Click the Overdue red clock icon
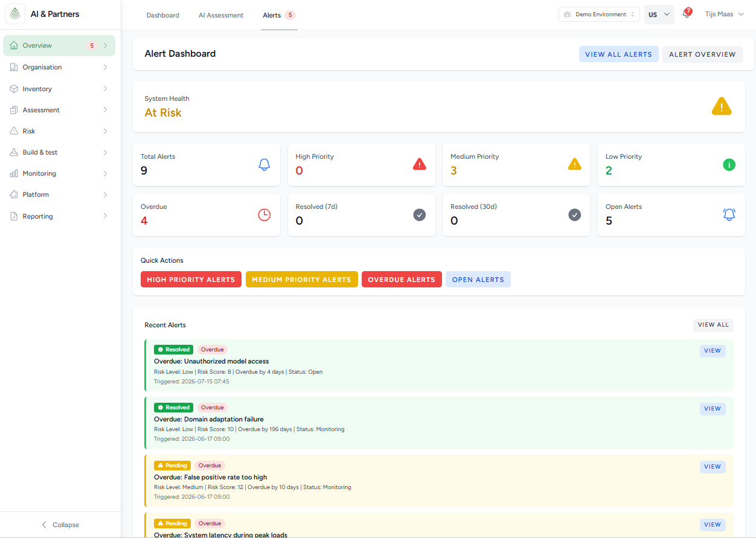 coord(264,214)
